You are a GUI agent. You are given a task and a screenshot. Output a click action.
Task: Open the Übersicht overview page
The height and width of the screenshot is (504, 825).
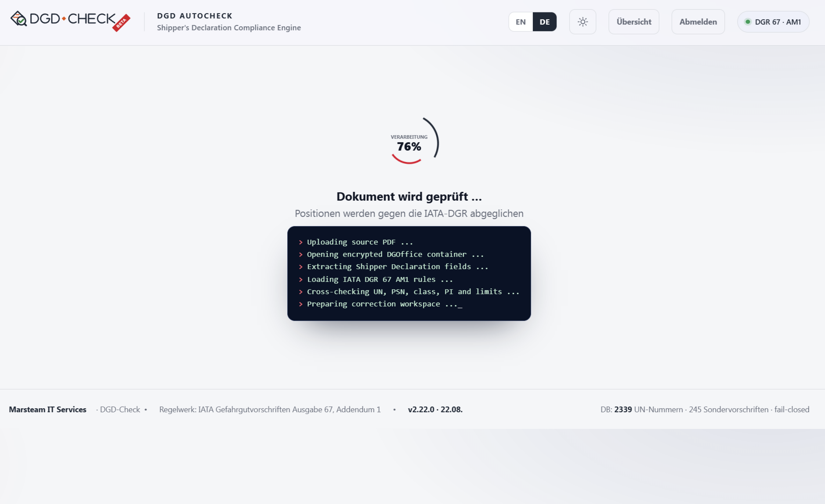(x=634, y=22)
